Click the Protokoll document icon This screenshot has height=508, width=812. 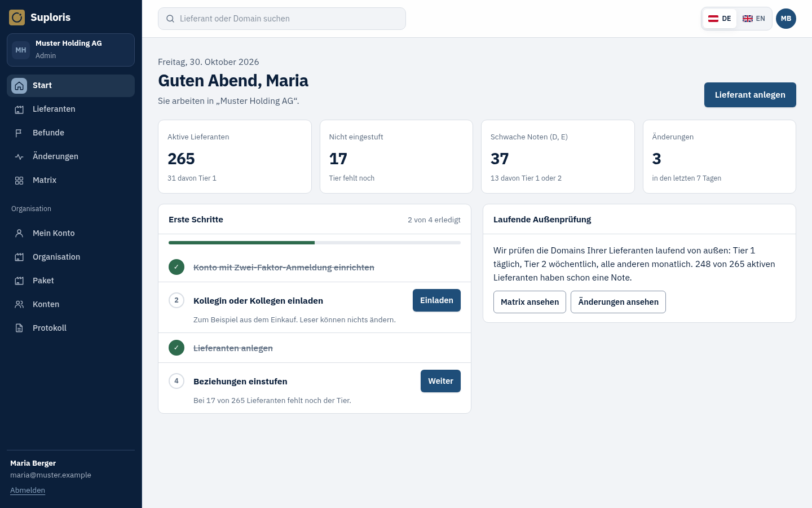point(19,329)
